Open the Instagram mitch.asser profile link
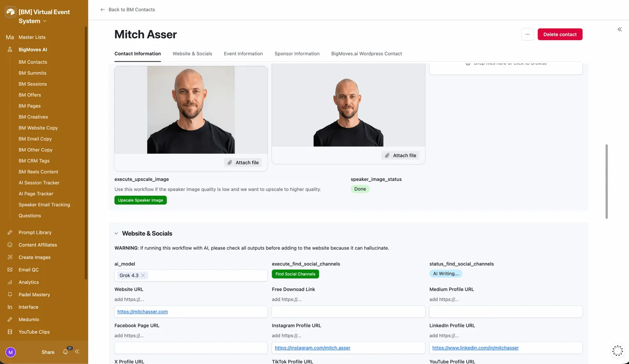This screenshot has width=629, height=364. (x=313, y=348)
